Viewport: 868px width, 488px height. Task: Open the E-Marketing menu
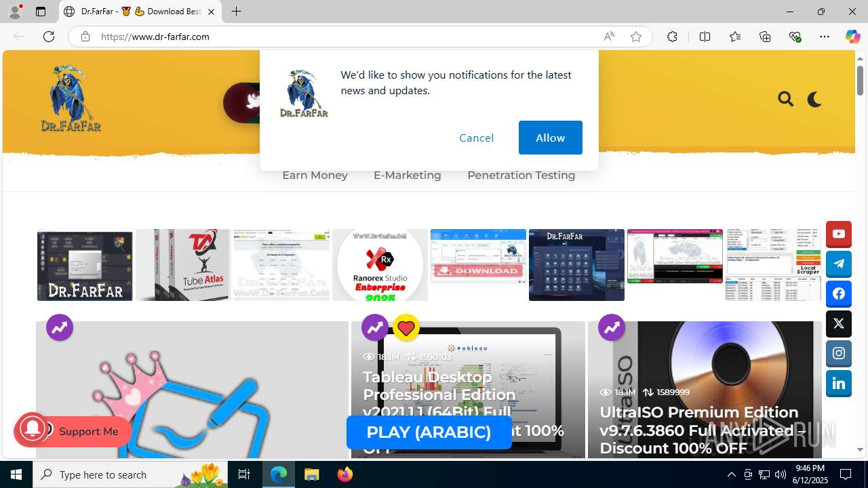(407, 175)
